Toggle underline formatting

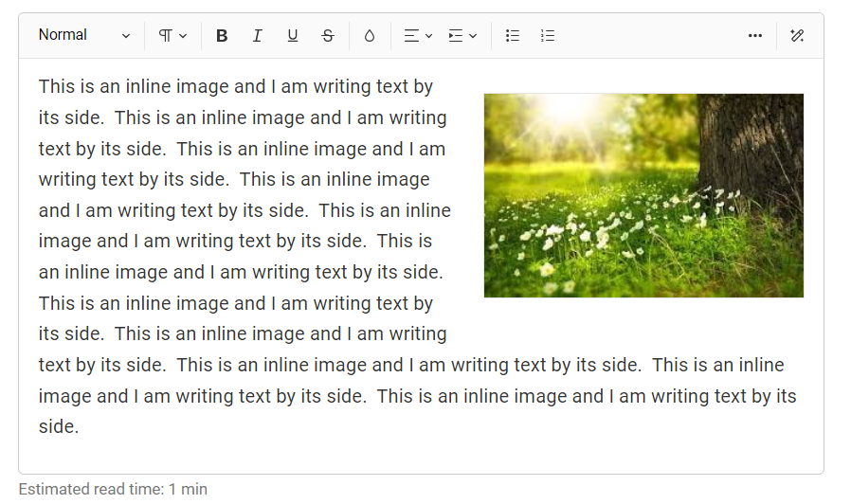tap(293, 36)
